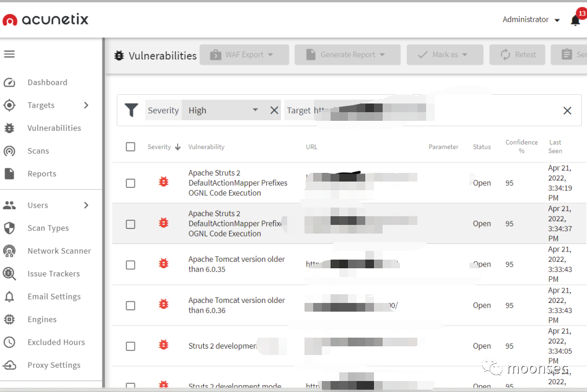Open Reports in sidebar
Image resolution: width=587 pixels, height=392 pixels.
coord(42,174)
